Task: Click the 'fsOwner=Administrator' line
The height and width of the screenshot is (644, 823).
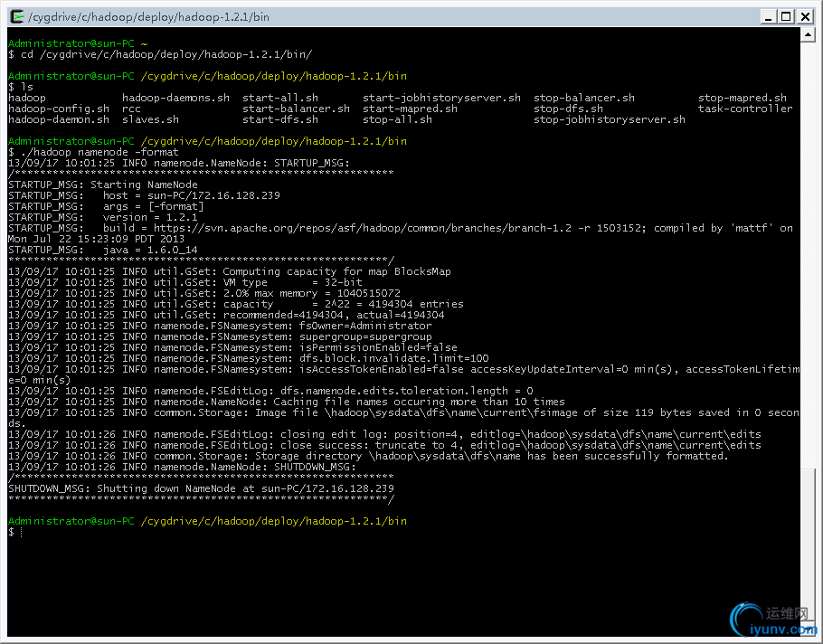Action: tap(220, 326)
